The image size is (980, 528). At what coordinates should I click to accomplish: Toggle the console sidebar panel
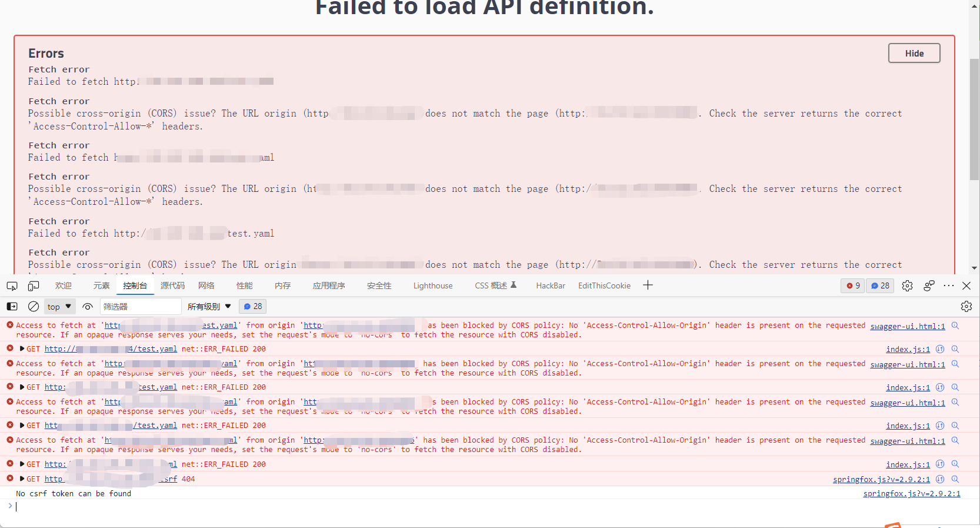click(x=12, y=307)
